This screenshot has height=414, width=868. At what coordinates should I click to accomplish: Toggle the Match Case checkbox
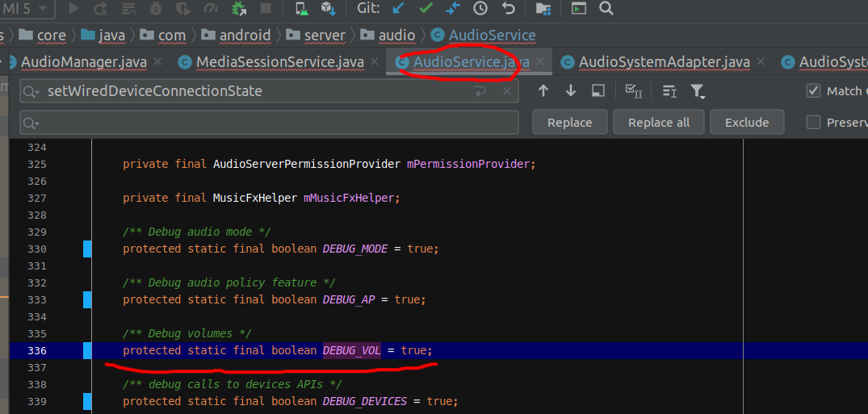812,90
